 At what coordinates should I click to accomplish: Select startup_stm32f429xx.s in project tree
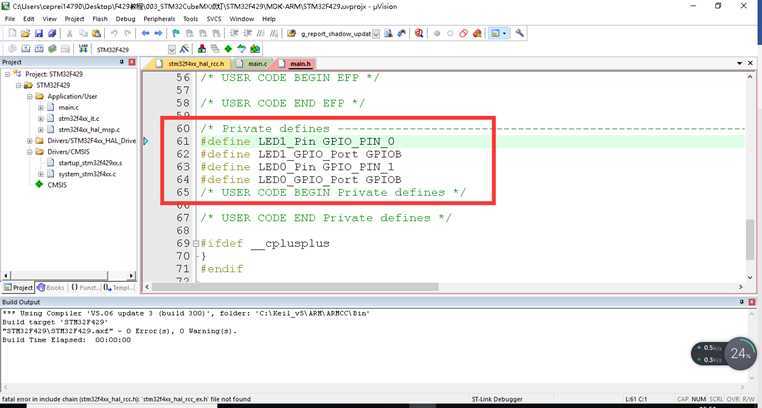click(x=90, y=163)
